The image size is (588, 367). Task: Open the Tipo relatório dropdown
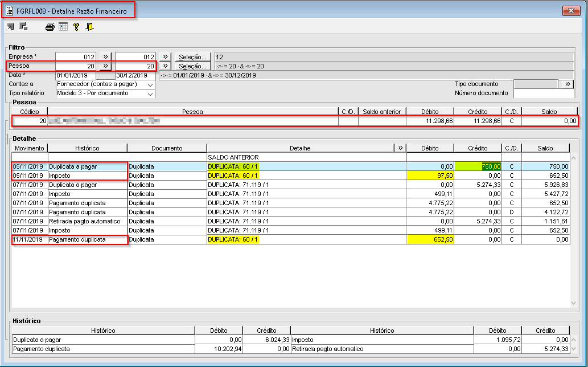(x=150, y=93)
